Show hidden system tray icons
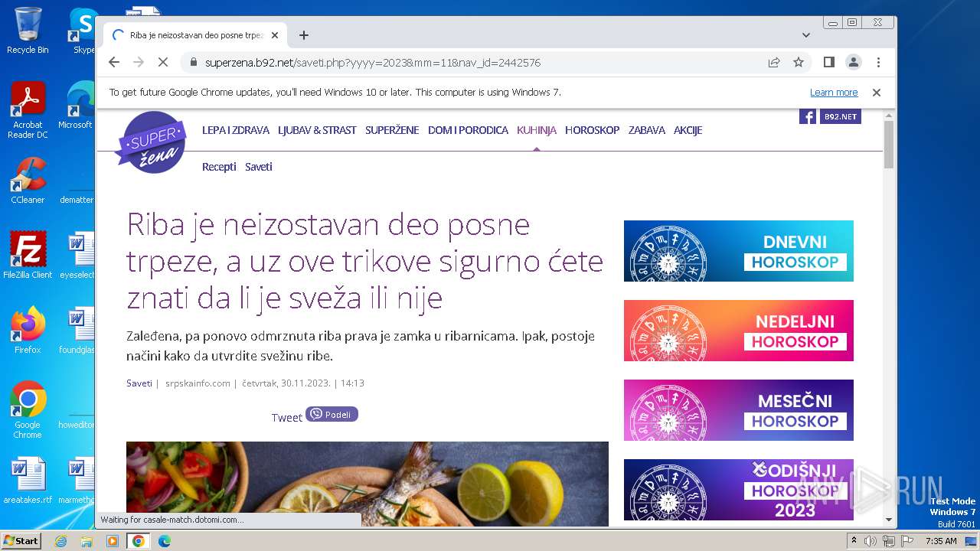This screenshot has height=551, width=980. 854,540
